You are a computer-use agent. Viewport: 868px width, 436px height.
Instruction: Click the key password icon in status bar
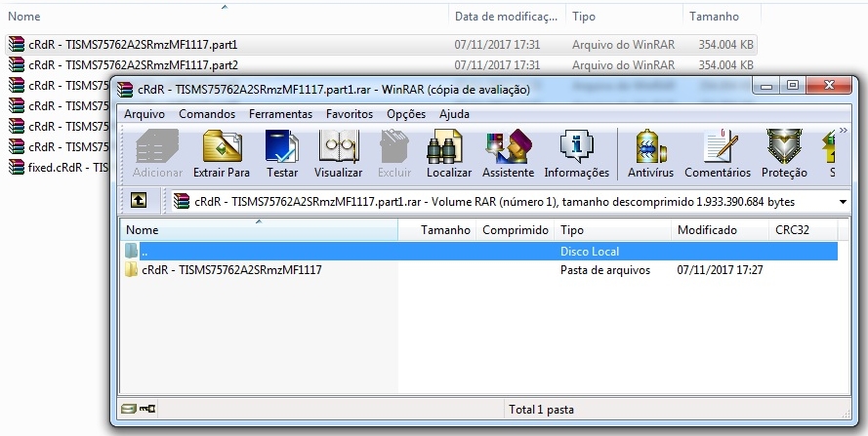(147, 410)
